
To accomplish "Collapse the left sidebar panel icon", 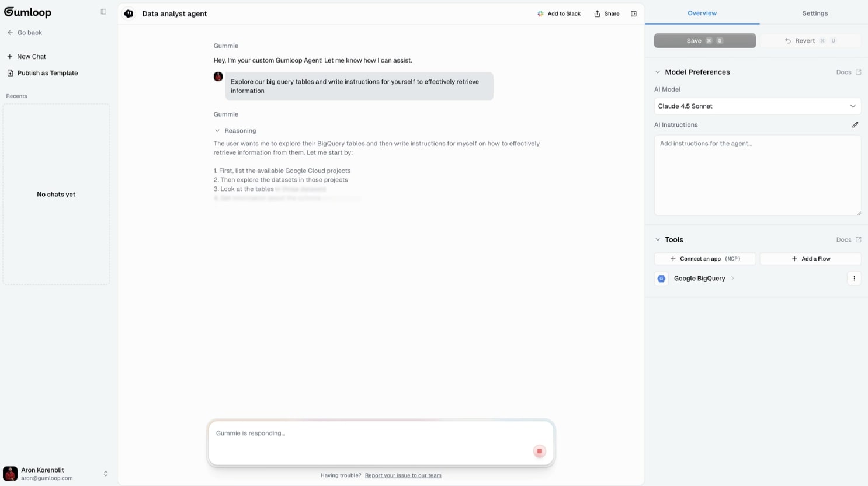I will pos(103,12).
